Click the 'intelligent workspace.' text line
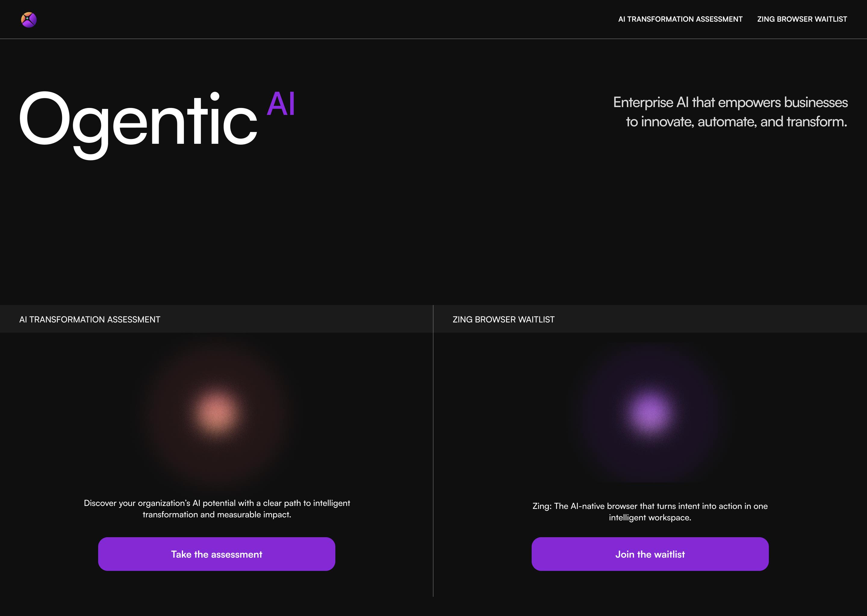The height and width of the screenshot is (616, 867). (650, 518)
